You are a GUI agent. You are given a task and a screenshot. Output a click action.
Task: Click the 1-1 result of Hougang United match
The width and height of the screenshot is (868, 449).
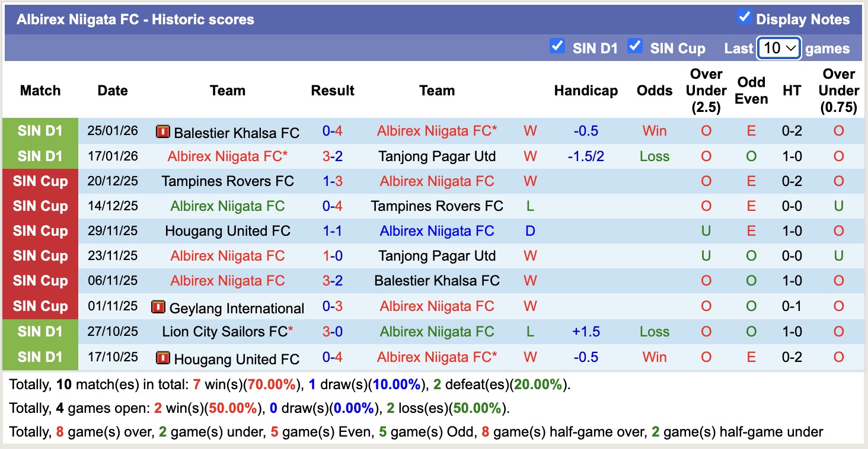tap(333, 231)
